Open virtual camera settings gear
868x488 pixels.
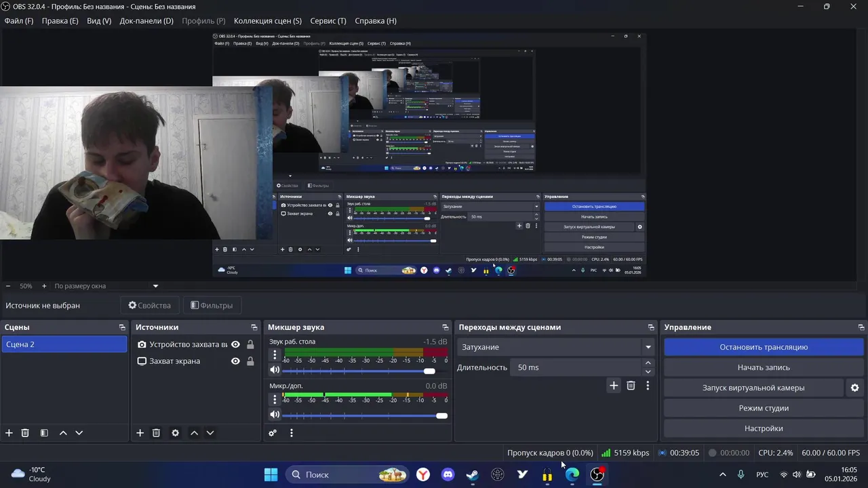[854, 388]
